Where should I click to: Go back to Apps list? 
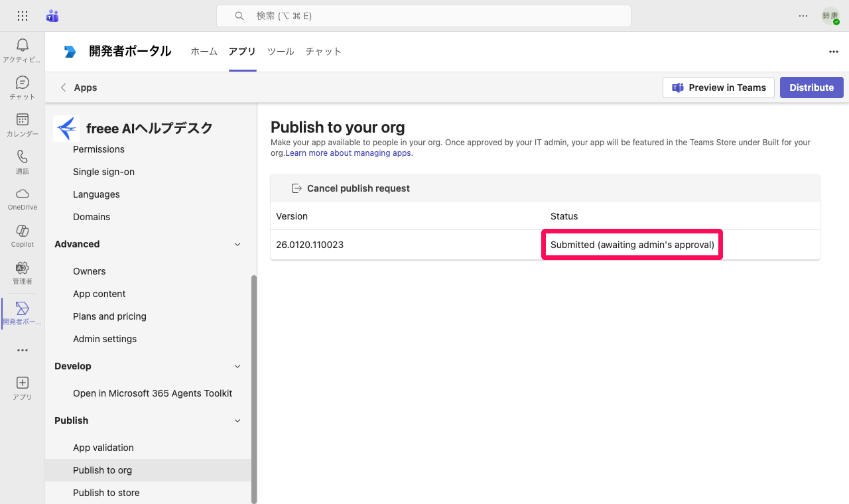coord(79,88)
